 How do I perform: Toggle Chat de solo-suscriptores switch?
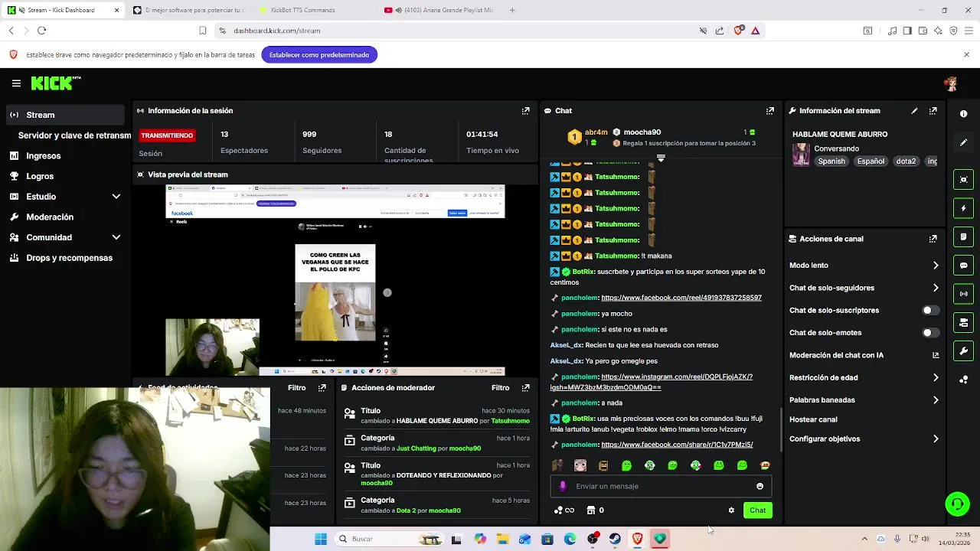pyautogui.click(x=930, y=311)
